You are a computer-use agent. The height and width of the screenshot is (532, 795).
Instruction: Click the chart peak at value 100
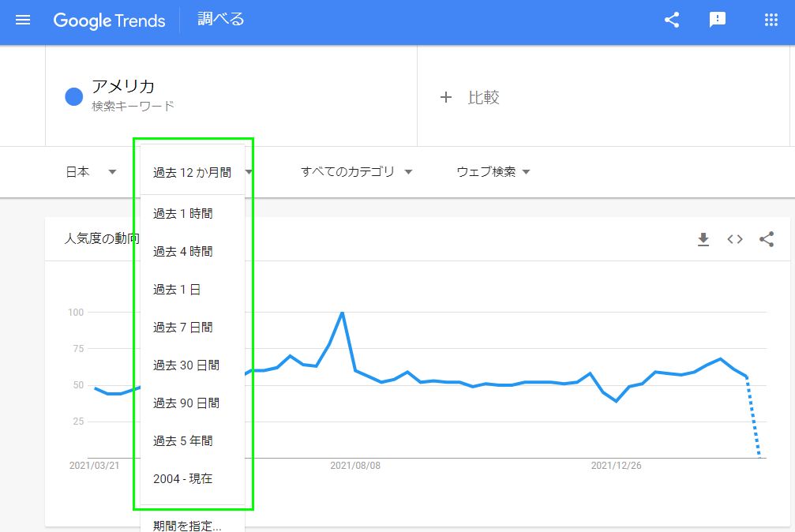(x=342, y=313)
